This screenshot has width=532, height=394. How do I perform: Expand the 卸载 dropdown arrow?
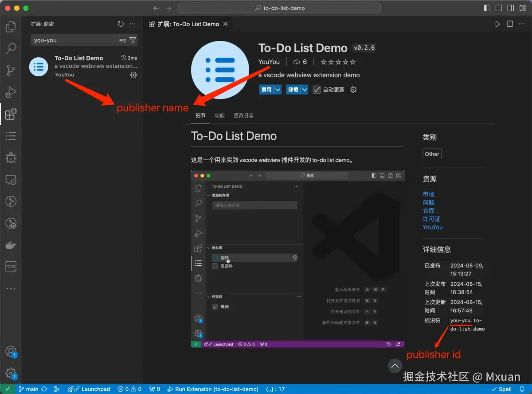coord(305,90)
